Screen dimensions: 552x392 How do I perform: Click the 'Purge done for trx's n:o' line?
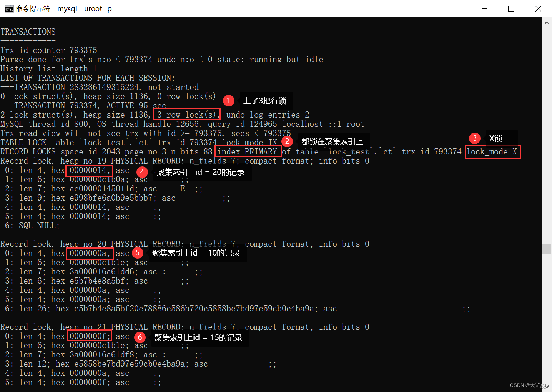click(162, 60)
